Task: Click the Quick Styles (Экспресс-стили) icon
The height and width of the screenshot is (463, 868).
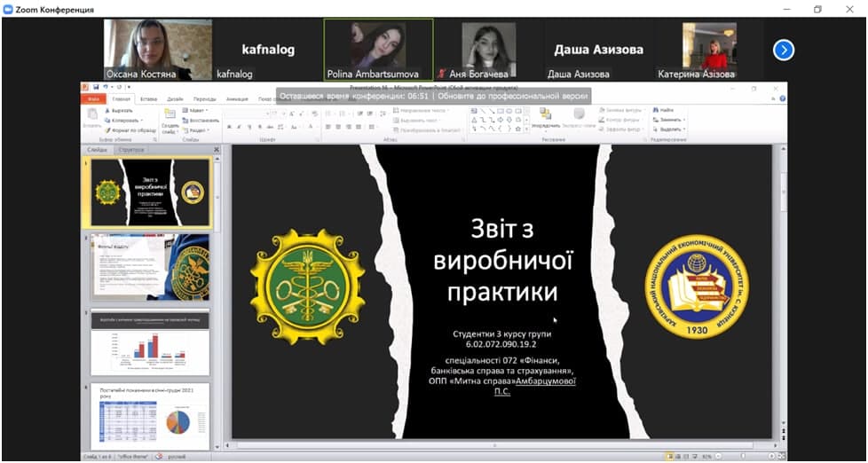Action: (579, 114)
